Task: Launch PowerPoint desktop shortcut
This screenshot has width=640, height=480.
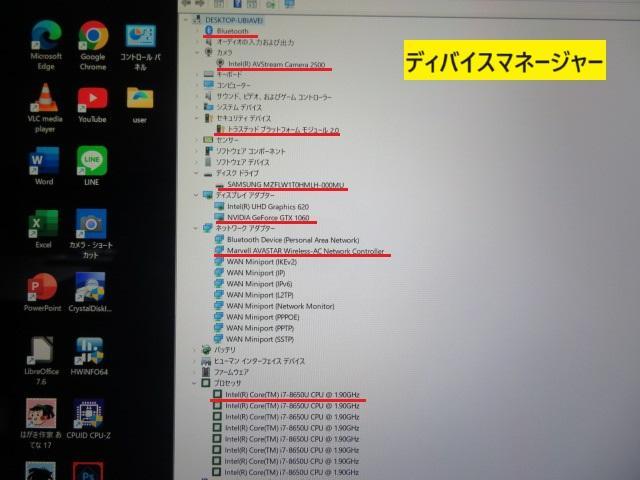Action: click(x=42, y=292)
